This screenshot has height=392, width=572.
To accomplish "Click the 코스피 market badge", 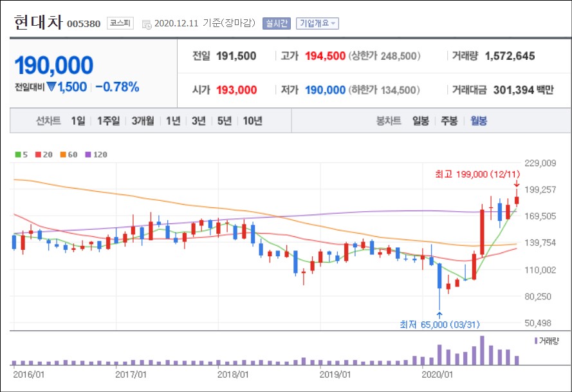I will pos(120,23).
